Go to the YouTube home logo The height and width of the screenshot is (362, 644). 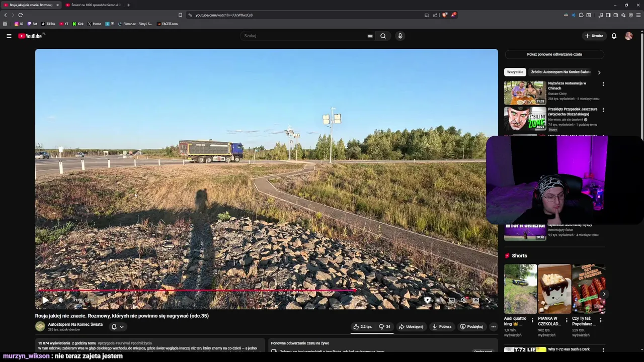[30, 36]
